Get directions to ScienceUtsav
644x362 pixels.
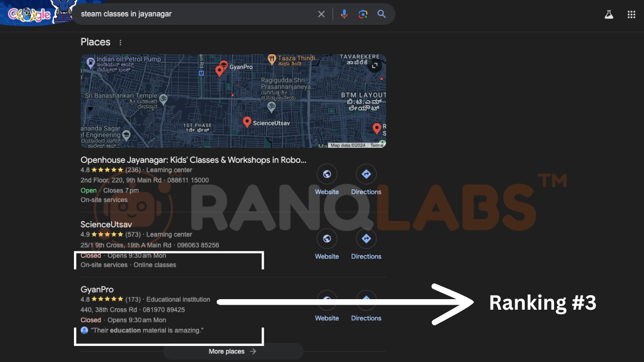coord(366,239)
